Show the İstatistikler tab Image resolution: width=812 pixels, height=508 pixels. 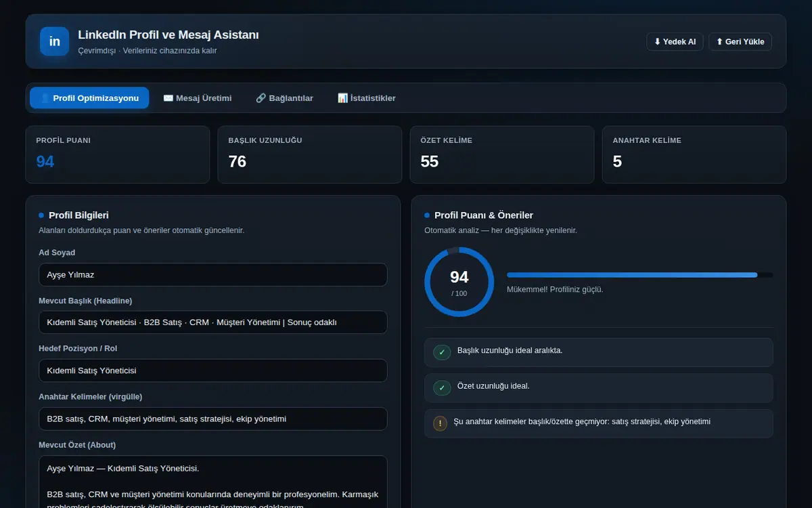pyautogui.click(x=367, y=98)
